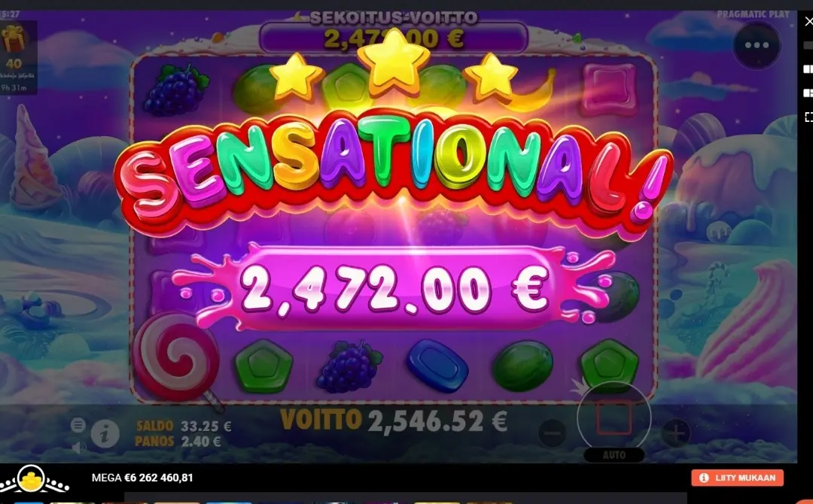813x504 pixels.
Task: Toggle fullscreen with the dashed square icon
Action: pos(808,117)
